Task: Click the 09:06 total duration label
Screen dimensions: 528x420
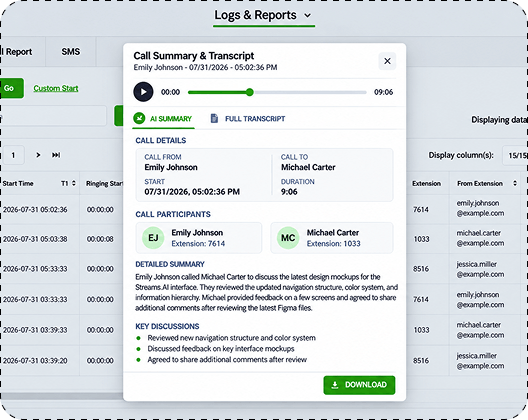Action: 384,92
